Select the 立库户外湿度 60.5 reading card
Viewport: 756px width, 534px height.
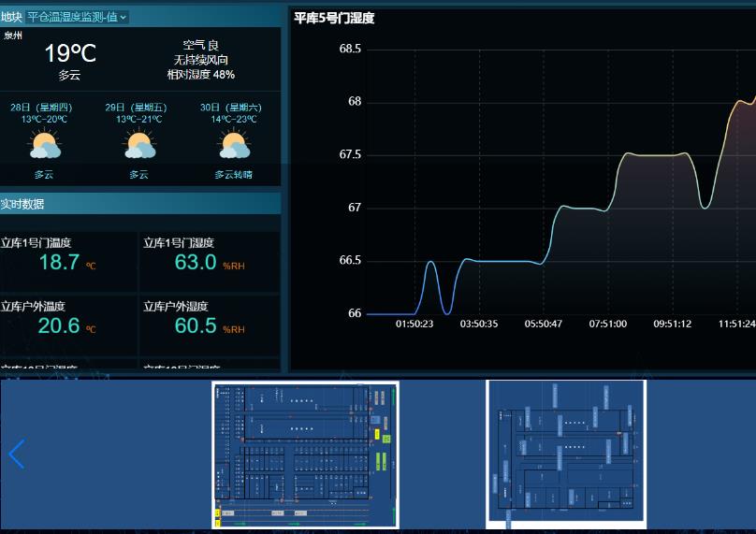[210, 325]
